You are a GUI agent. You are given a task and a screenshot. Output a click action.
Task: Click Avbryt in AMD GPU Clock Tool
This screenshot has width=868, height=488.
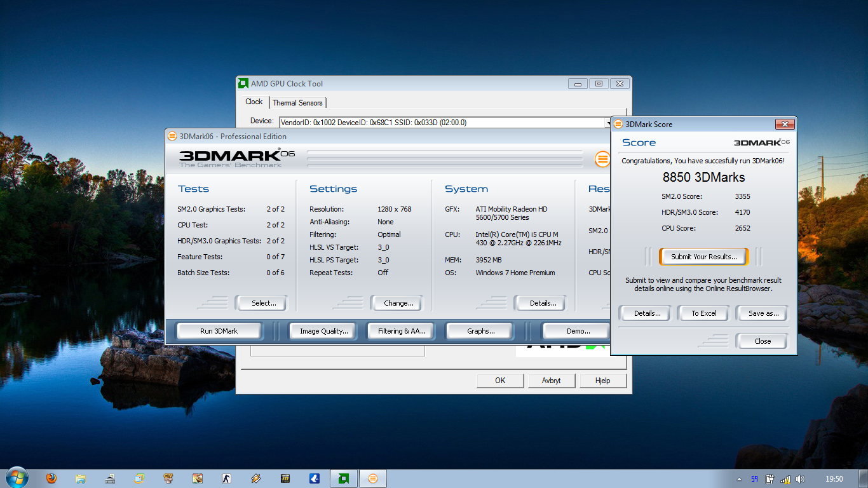click(x=550, y=381)
